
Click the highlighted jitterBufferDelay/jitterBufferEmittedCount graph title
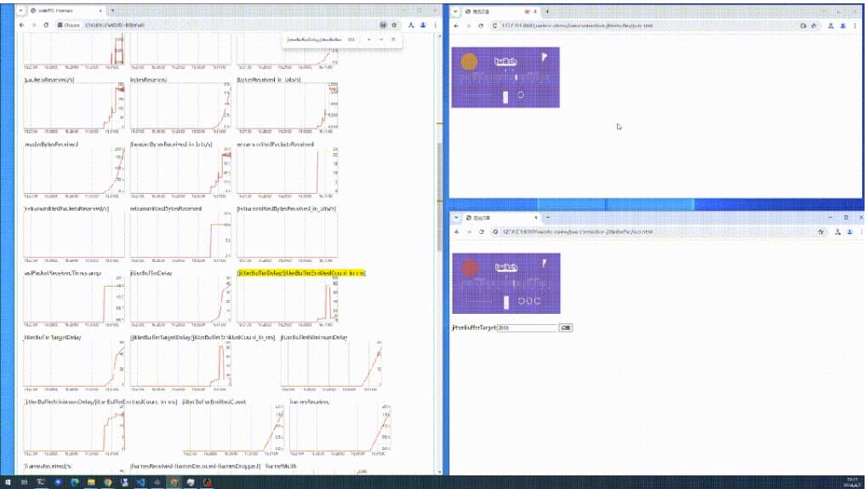click(300, 273)
